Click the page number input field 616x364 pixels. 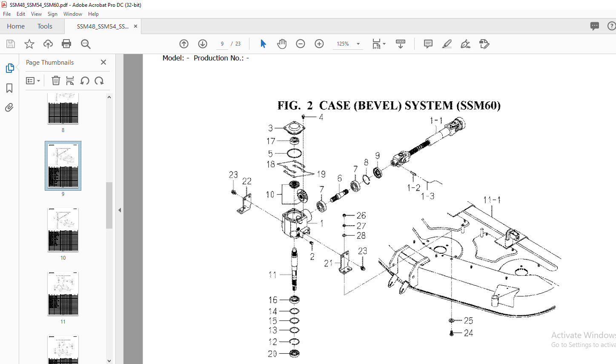point(222,44)
